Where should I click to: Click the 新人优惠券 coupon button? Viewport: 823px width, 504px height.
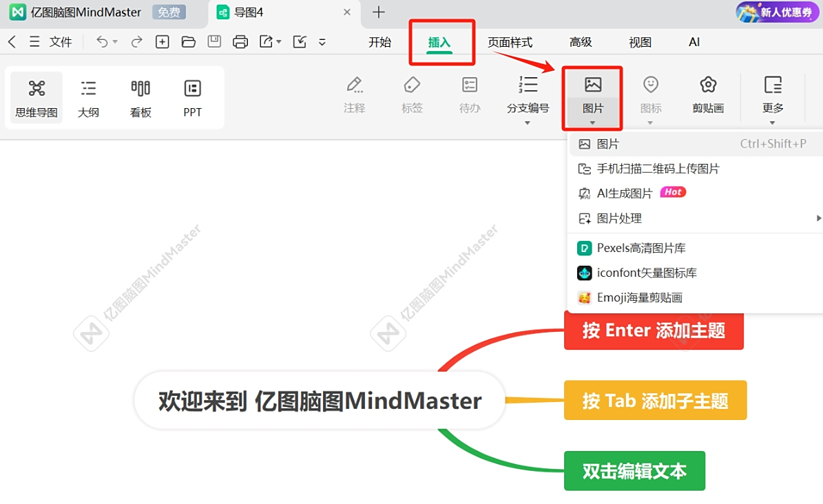coord(777,12)
